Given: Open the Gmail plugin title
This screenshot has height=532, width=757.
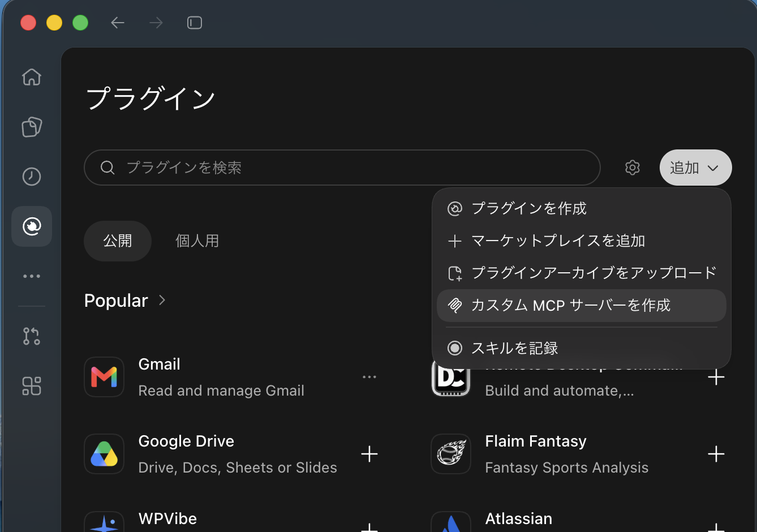Looking at the screenshot, I should pos(160,364).
